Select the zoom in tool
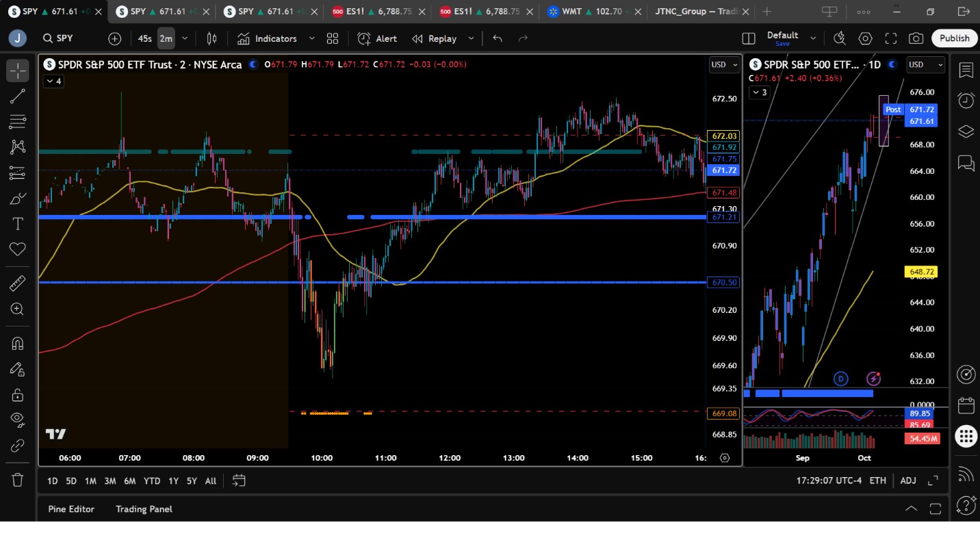This screenshot has width=980, height=551. (x=18, y=309)
